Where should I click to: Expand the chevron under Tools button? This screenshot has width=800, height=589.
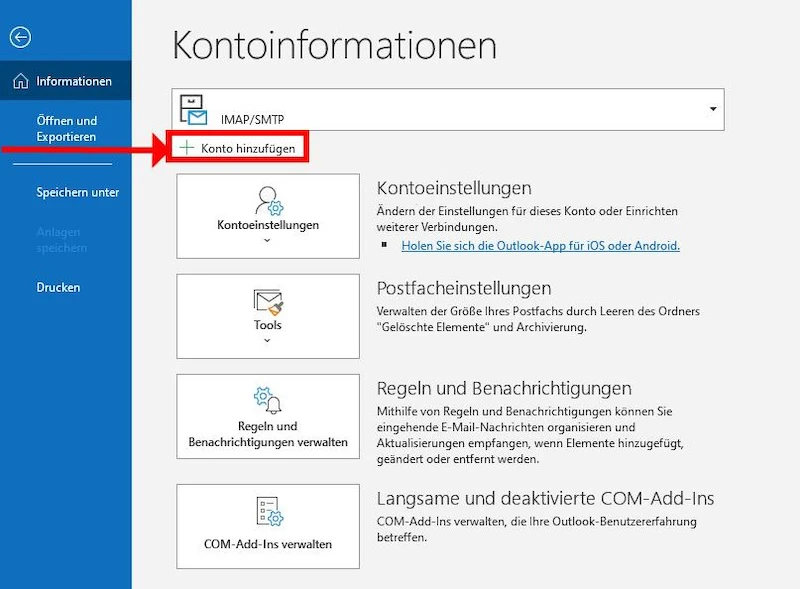point(268,341)
